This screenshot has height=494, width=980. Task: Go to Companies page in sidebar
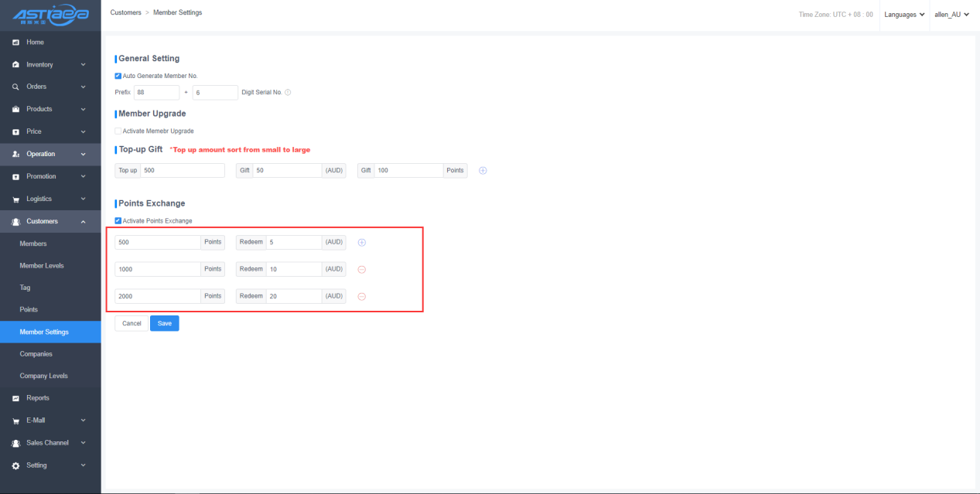[x=36, y=354]
